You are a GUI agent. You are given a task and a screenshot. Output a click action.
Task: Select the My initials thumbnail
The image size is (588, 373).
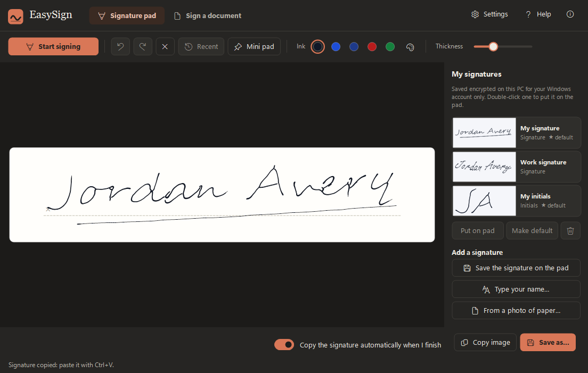[485, 201]
